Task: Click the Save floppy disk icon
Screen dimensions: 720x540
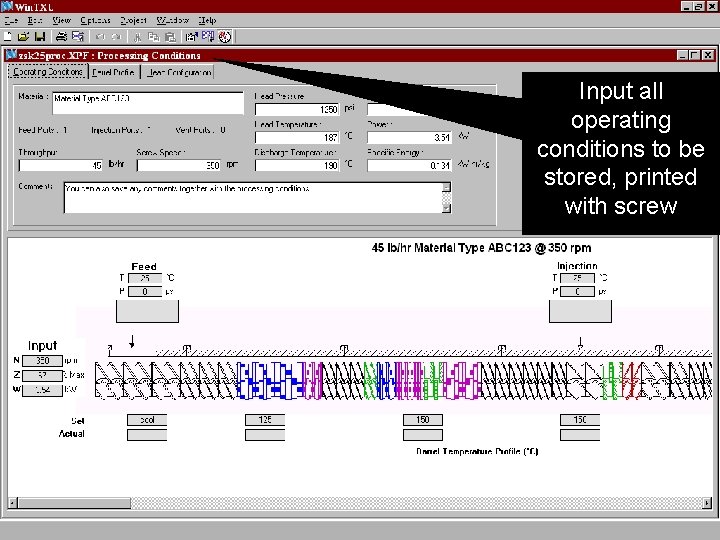Action: (x=40, y=37)
